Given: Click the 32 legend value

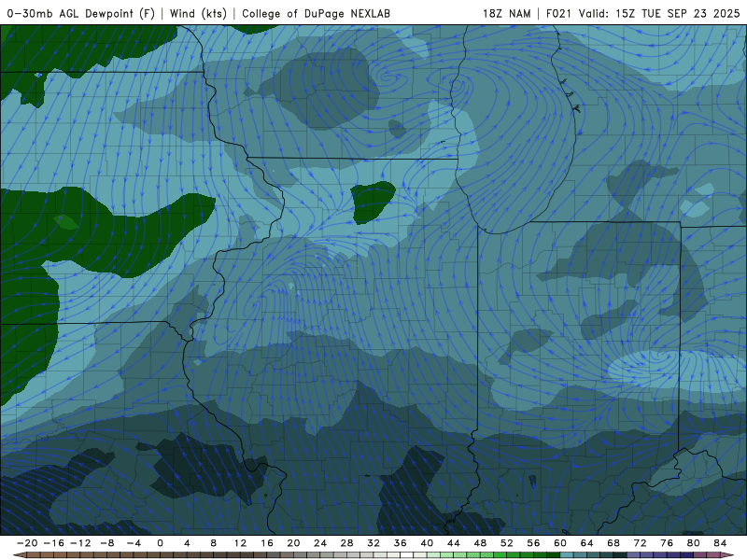Looking at the screenshot, I should pos(373,543).
